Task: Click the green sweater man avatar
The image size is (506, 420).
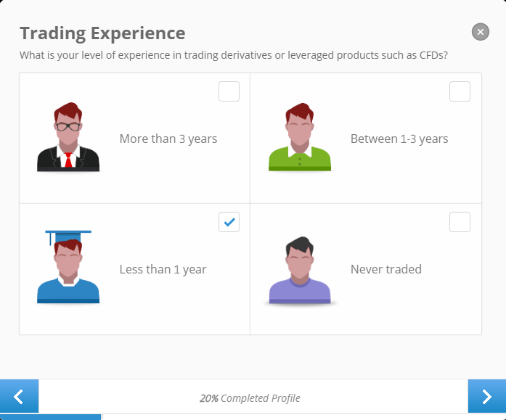Action: click(300, 137)
